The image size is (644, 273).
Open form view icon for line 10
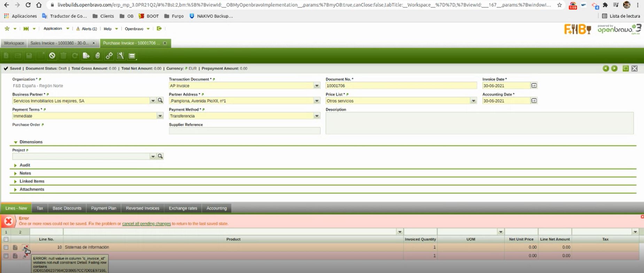(x=15, y=247)
